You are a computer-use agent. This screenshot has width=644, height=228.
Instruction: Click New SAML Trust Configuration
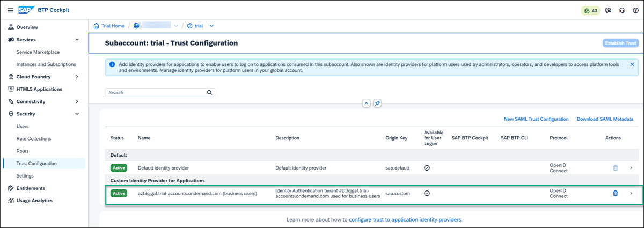tap(536, 119)
